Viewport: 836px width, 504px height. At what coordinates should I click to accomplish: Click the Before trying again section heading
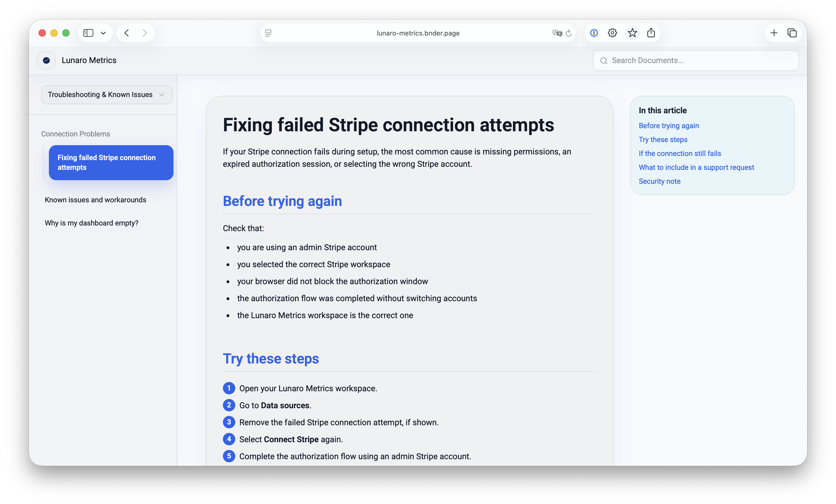pos(282,201)
